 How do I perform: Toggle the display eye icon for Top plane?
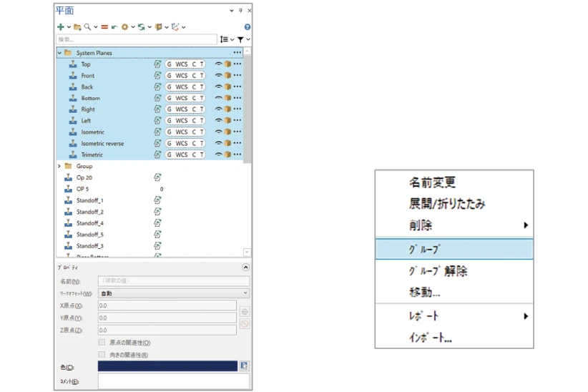tap(219, 64)
